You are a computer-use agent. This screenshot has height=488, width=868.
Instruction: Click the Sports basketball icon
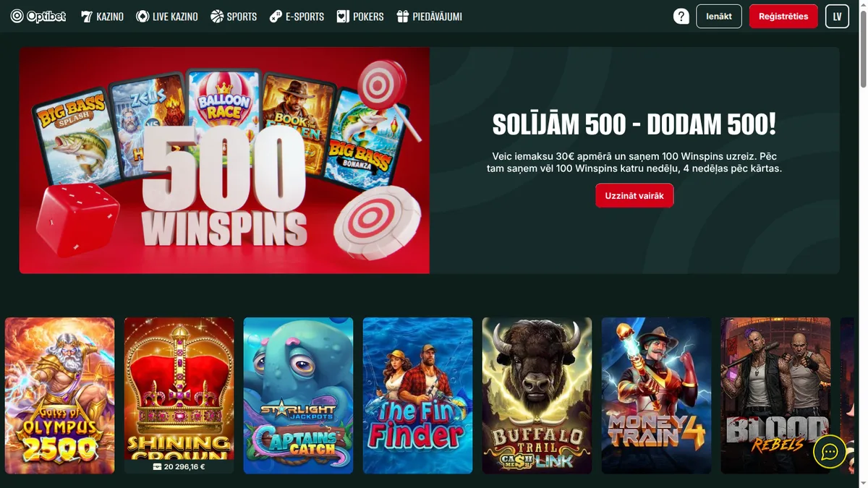(x=217, y=16)
